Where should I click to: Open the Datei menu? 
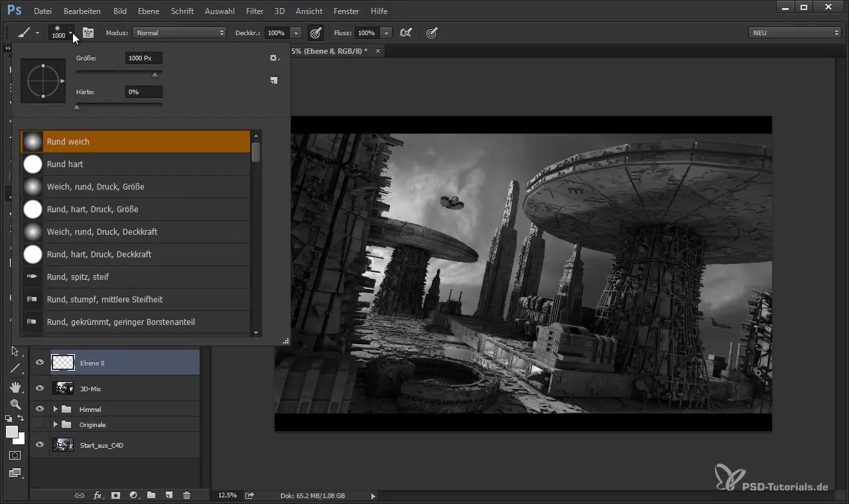pyautogui.click(x=42, y=11)
